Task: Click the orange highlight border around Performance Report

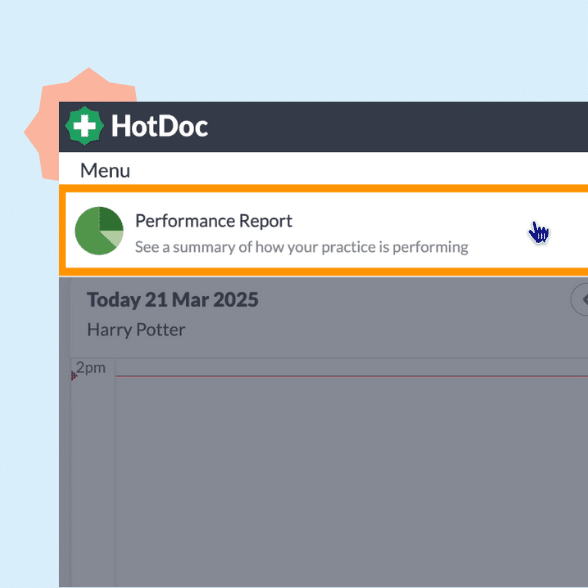Action: point(322,188)
